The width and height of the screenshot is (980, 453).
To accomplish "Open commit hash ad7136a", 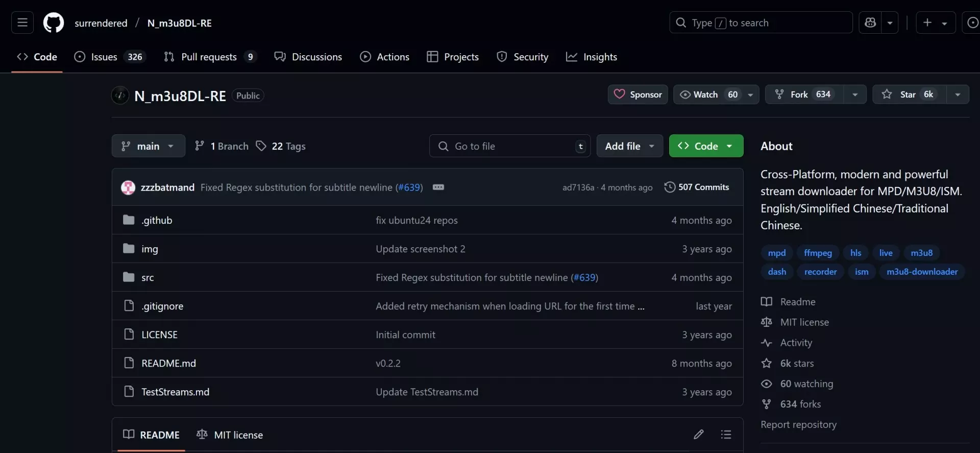I will pyautogui.click(x=578, y=187).
